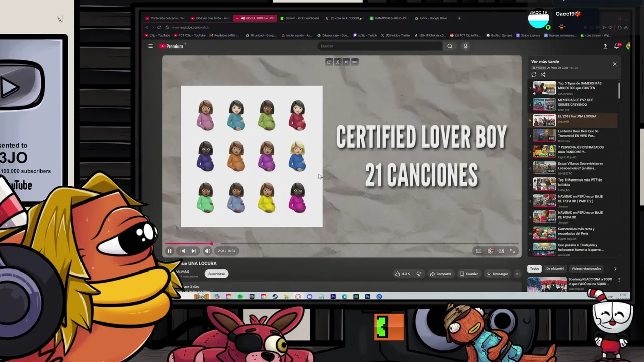The width and height of the screenshot is (644, 362).
Task: Switch to Contenido del canal browser tab
Action: [165, 18]
